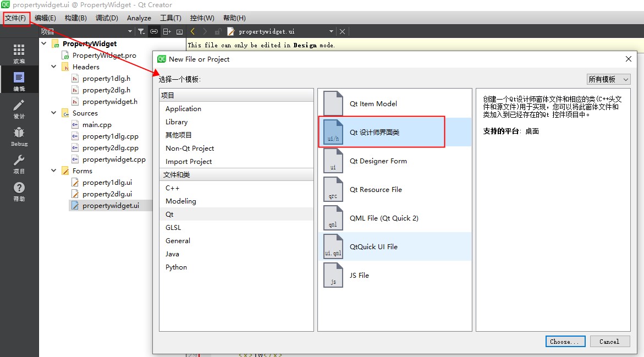Switch to Edit mode in sidebar
The width and height of the screenshot is (644, 357).
coord(19,81)
